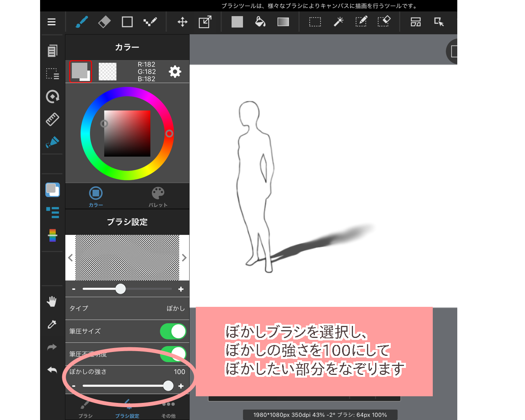The height and width of the screenshot is (420, 525).
Task: Select the Move tool
Action: coord(183,22)
